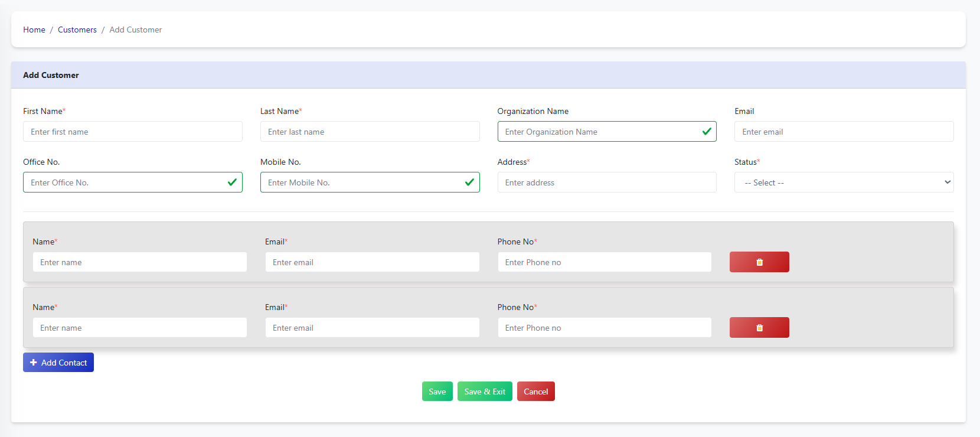Click the Save button

[x=437, y=392]
